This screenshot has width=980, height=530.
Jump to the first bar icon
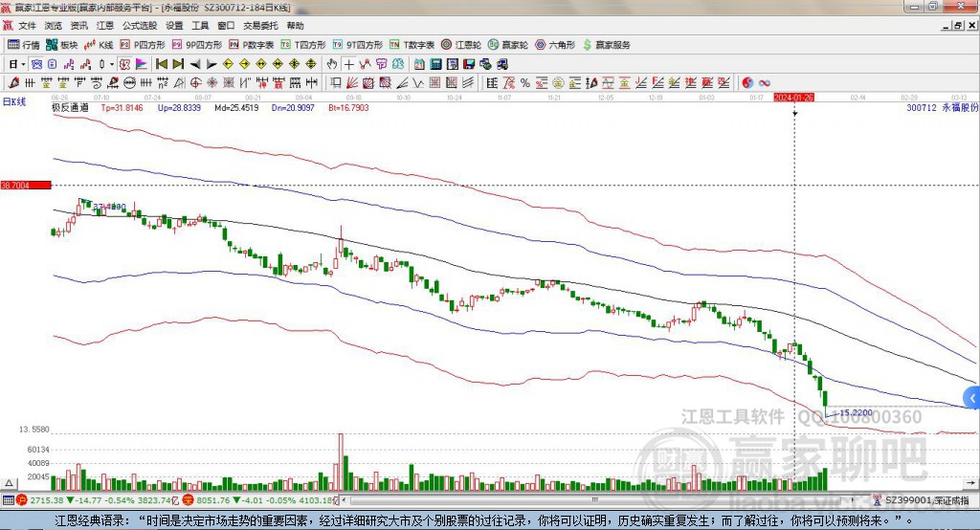(161, 64)
